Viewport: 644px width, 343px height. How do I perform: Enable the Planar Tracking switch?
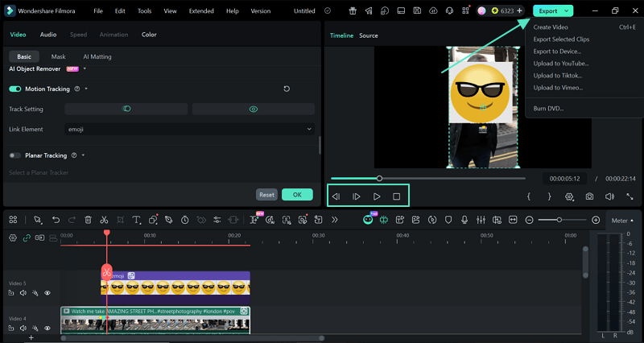[15, 155]
